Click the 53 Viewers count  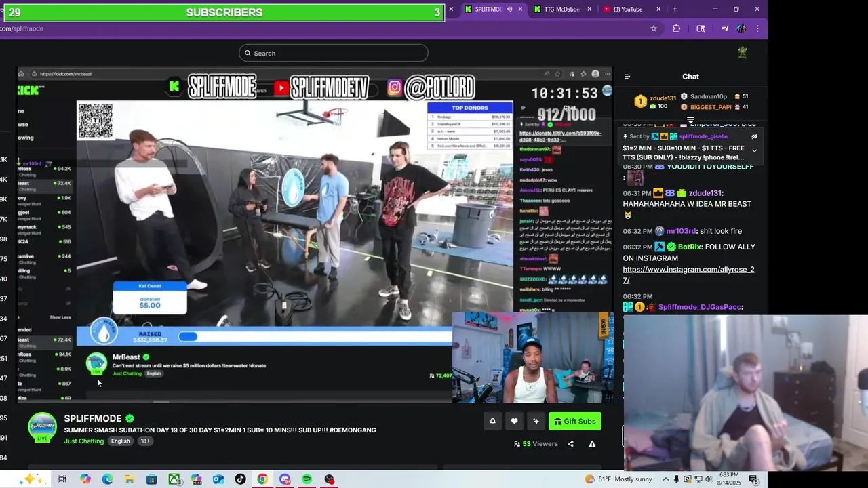(x=536, y=444)
